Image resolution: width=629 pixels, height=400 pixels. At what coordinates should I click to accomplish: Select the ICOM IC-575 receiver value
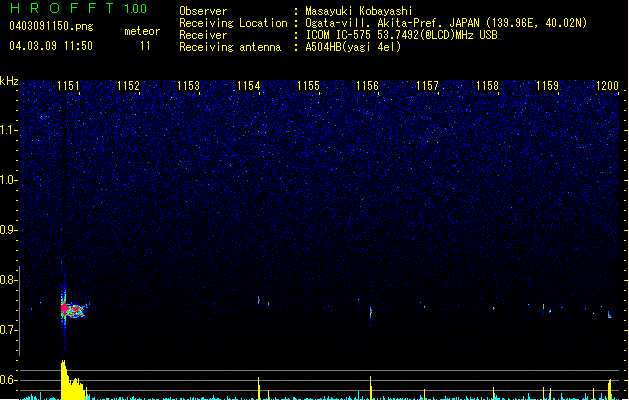[401, 35]
